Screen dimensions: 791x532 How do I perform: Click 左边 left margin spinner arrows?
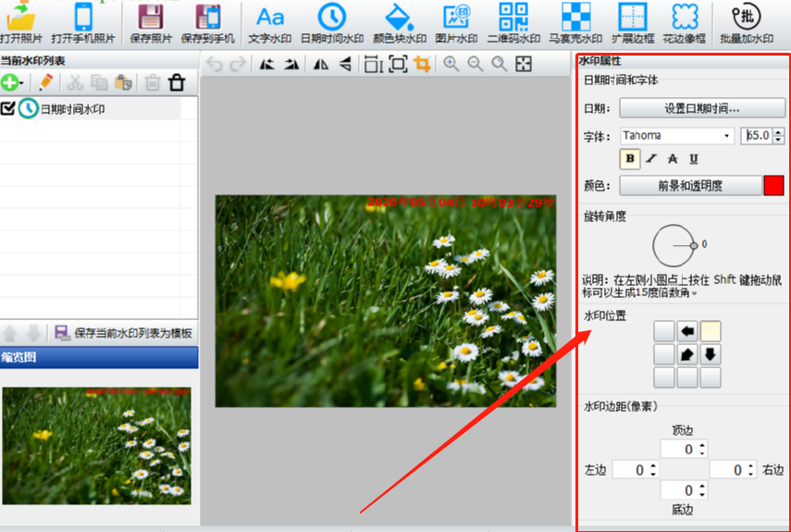coord(653,470)
